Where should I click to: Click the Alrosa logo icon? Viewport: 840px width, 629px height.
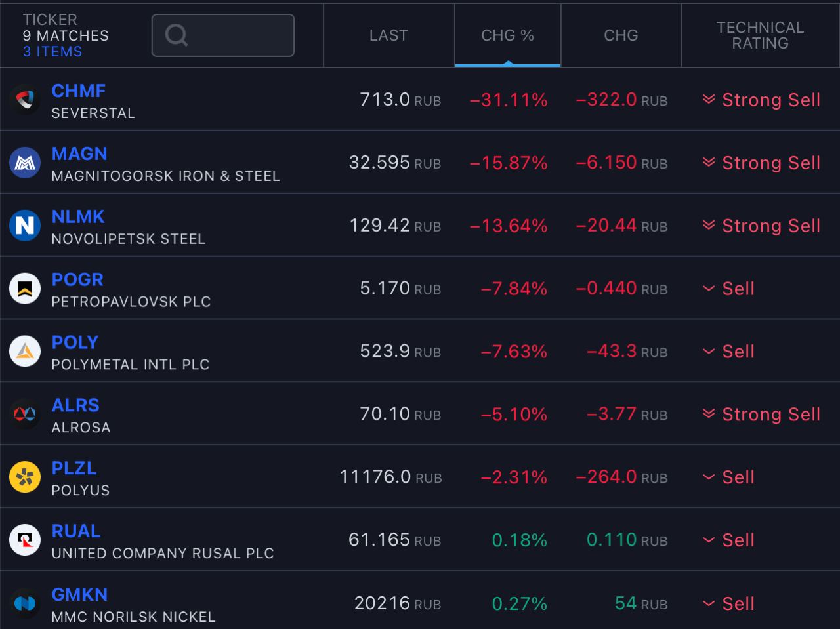pos(25,415)
